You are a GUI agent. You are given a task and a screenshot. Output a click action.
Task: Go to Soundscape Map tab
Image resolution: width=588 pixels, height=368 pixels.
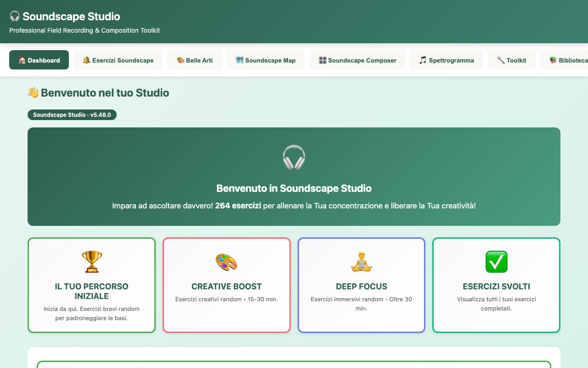[266, 60]
